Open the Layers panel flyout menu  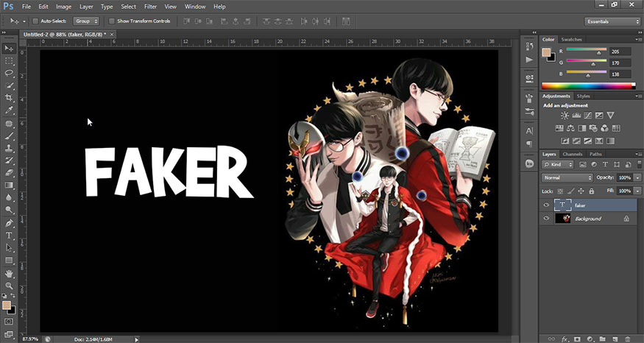(x=638, y=154)
